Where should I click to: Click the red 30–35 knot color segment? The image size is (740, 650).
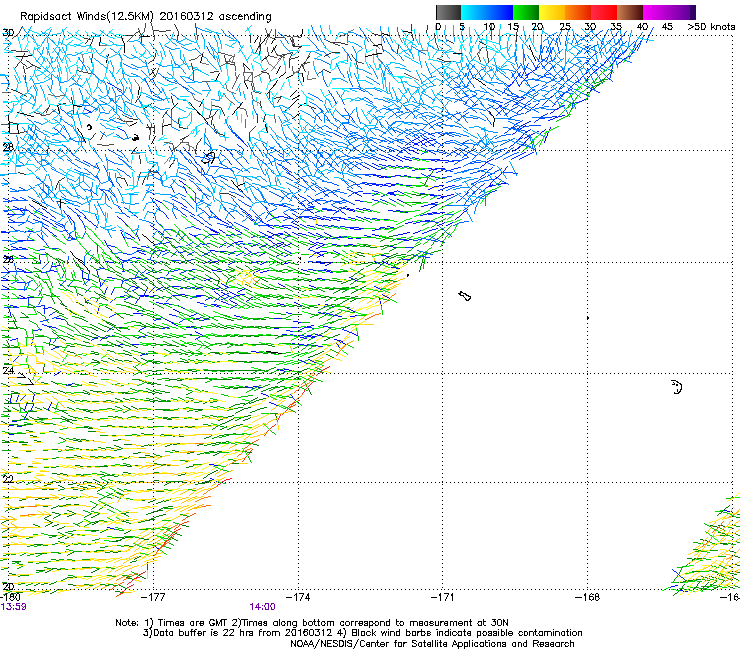(x=604, y=12)
